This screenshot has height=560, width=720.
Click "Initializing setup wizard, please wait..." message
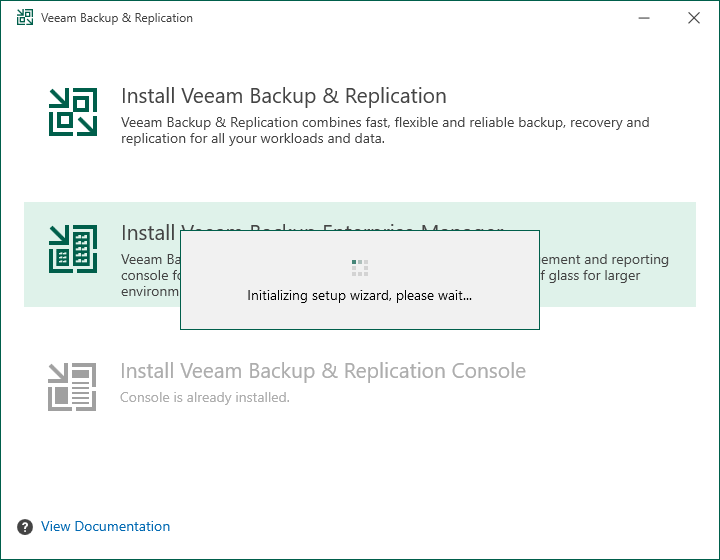coord(360,295)
